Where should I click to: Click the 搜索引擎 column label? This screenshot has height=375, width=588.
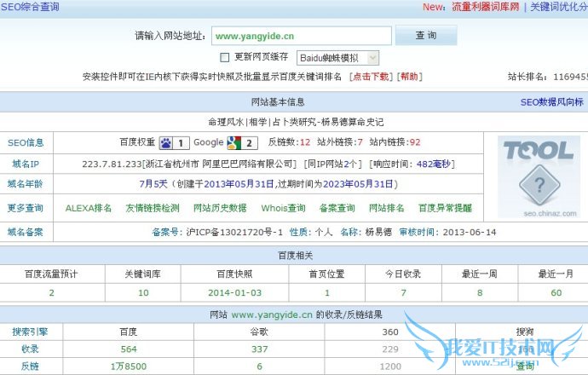pyautogui.click(x=30, y=332)
